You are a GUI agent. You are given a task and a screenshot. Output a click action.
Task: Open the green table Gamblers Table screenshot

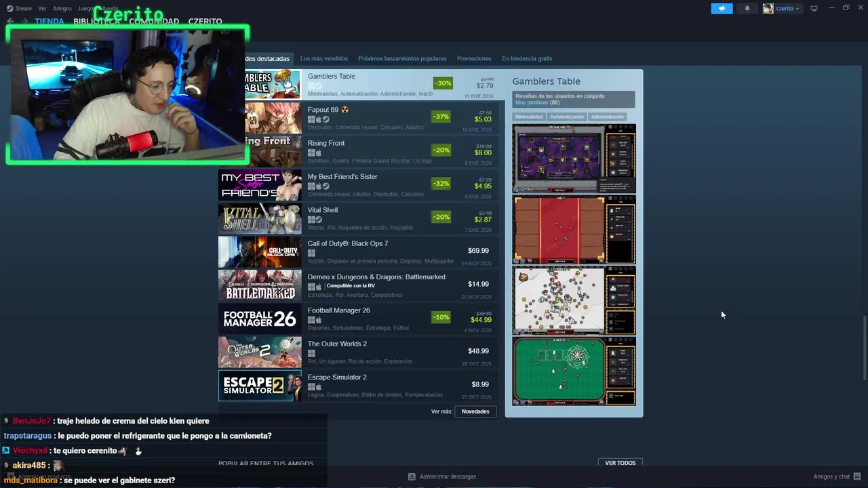click(x=574, y=371)
